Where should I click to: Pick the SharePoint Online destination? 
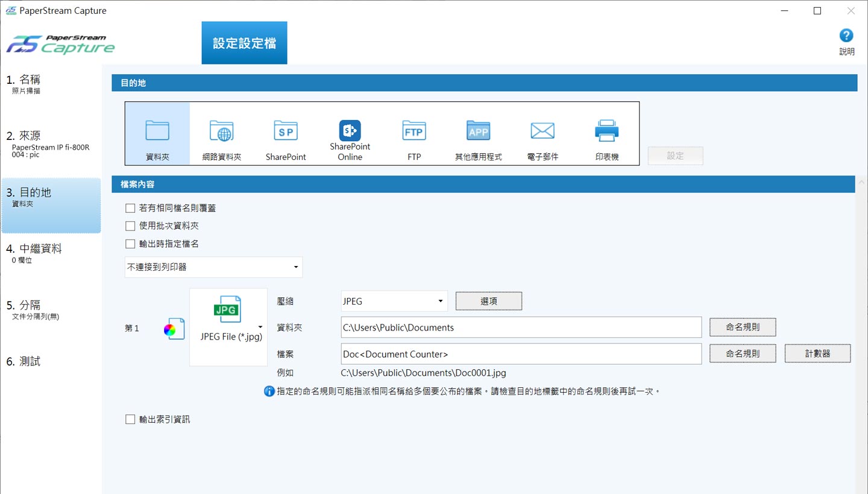click(x=350, y=133)
